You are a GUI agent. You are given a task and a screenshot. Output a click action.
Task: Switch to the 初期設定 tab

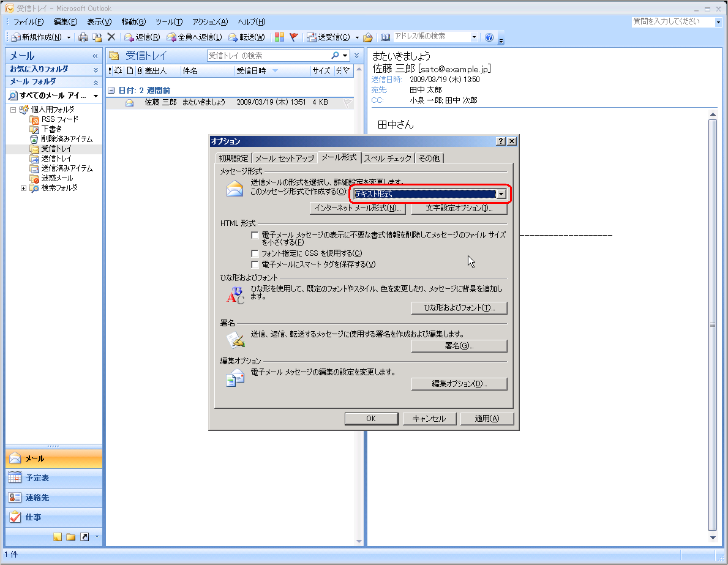tap(233, 159)
